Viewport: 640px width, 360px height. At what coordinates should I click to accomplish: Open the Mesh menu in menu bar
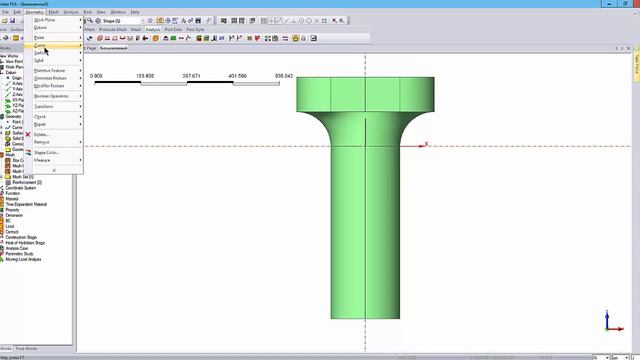[53, 12]
